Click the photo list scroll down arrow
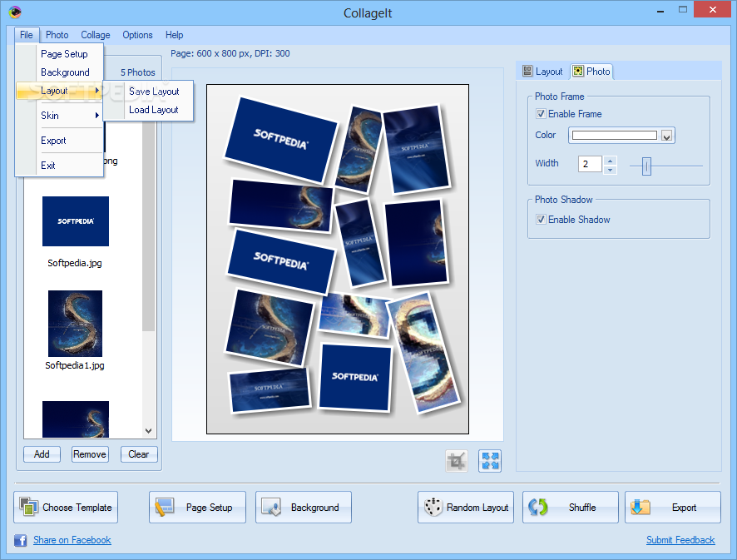 (x=149, y=431)
